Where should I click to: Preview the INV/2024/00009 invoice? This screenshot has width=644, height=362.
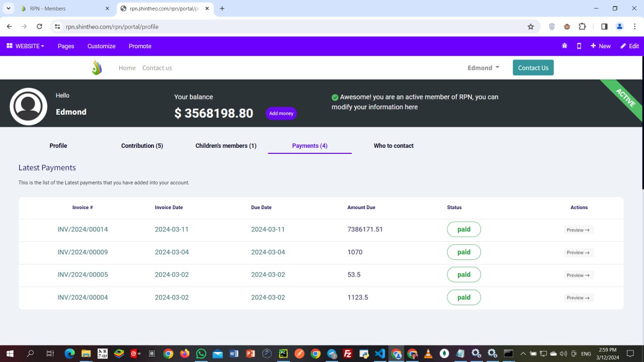tap(579, 252)
